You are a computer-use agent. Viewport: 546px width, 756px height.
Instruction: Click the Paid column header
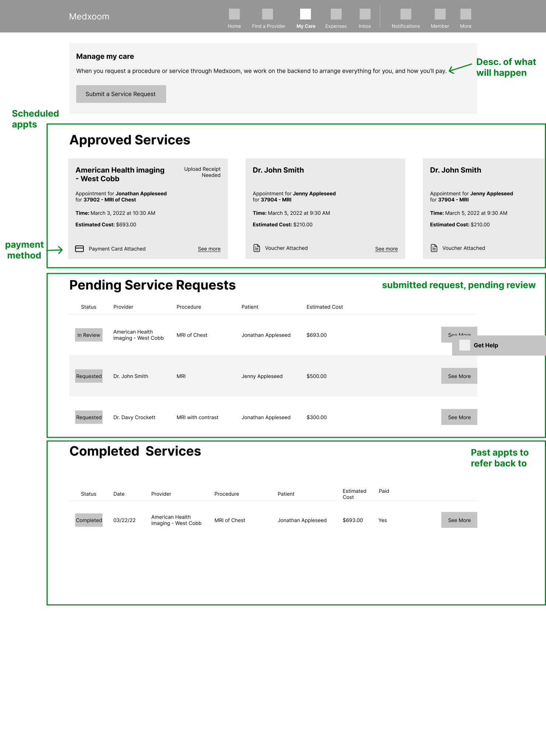click(384, 491)
